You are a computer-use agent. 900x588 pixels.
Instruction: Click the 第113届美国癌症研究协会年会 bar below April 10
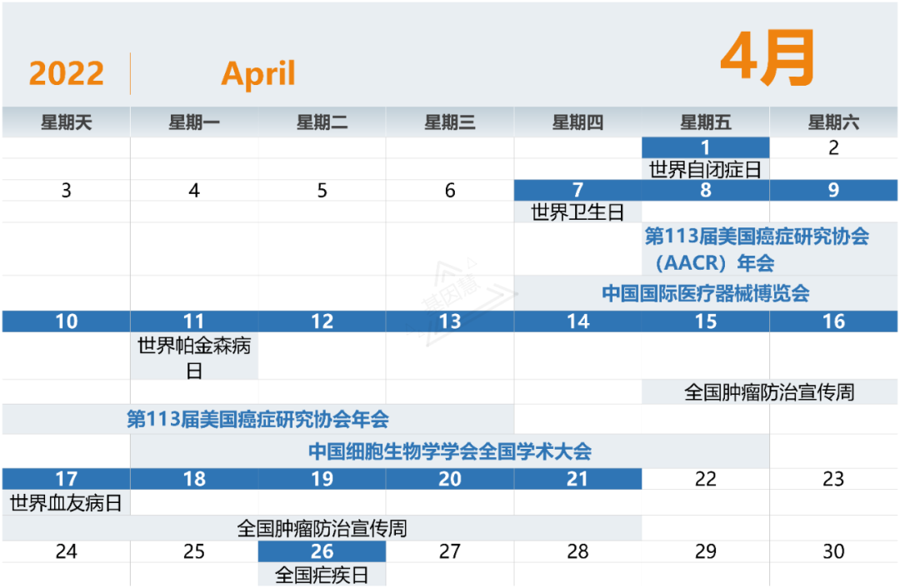[257, 419]
